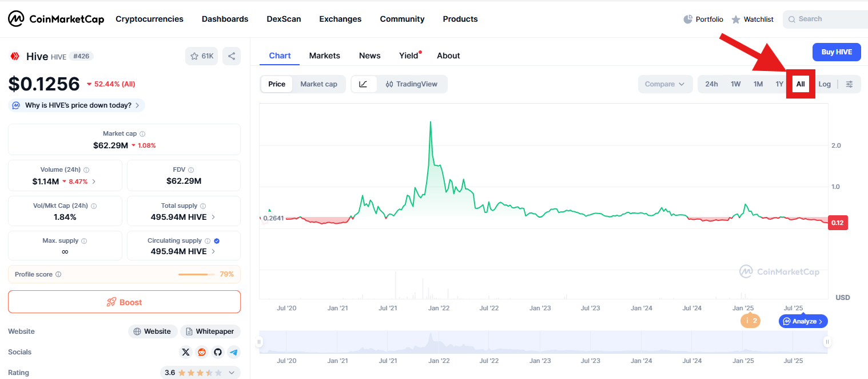Screen dimensions: 868x379
Task: Open chart settings sliders icon
Action: (x=849, y=84)
